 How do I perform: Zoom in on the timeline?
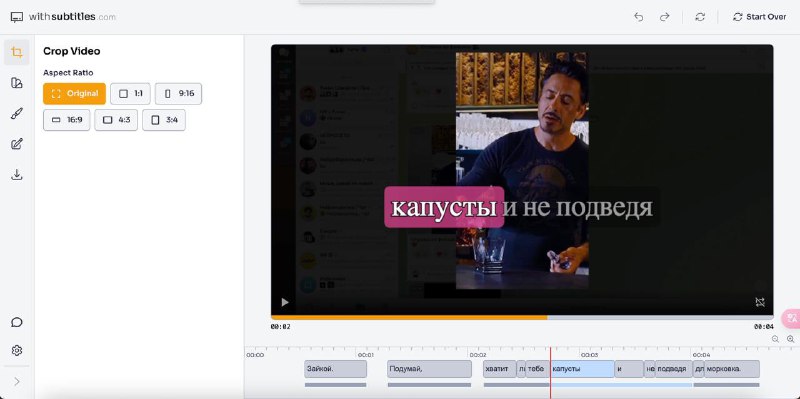coord(790,339)
